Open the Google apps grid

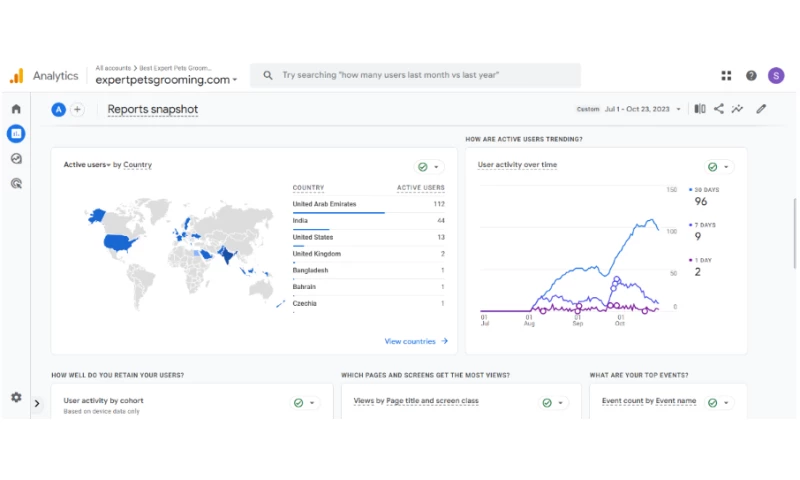coord(726,75)
